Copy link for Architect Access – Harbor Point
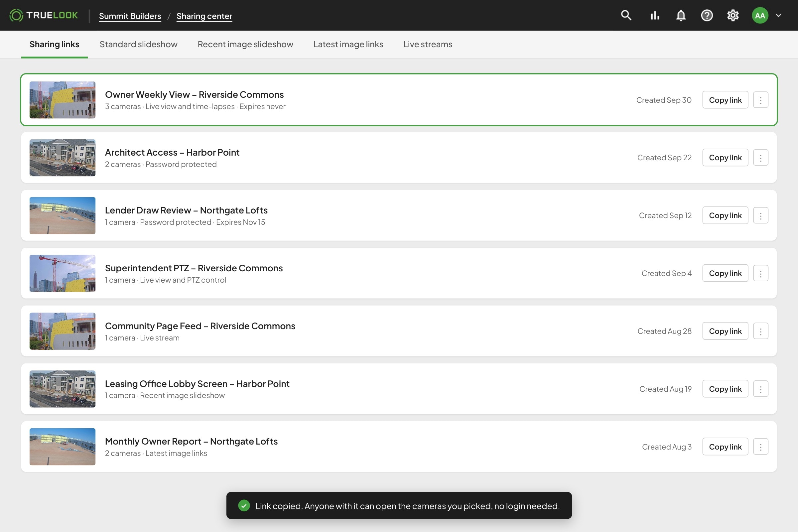This screenshot has width=798, height=532. tap(725, 157)
